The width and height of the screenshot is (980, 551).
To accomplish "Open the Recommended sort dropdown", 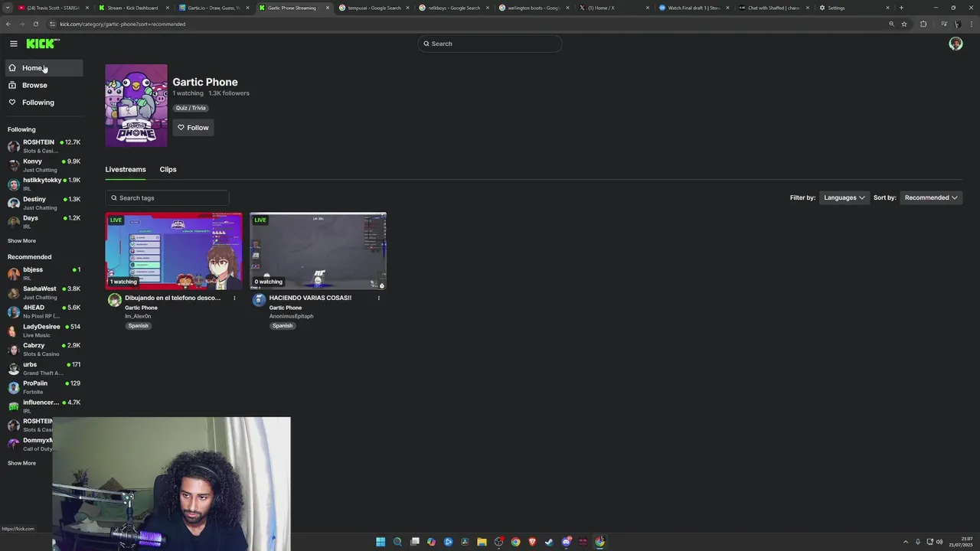I will tap(931, 197).
